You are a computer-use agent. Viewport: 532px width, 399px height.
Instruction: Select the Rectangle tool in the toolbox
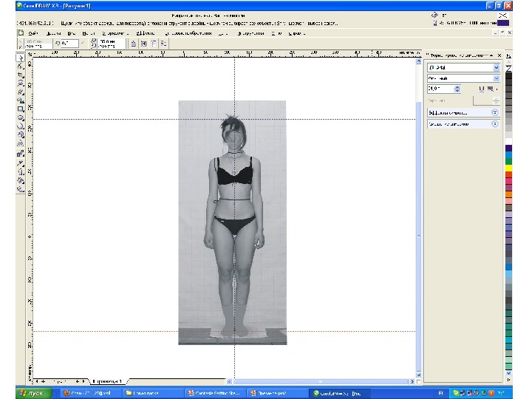pyautogui.click(x=21, y=109)
